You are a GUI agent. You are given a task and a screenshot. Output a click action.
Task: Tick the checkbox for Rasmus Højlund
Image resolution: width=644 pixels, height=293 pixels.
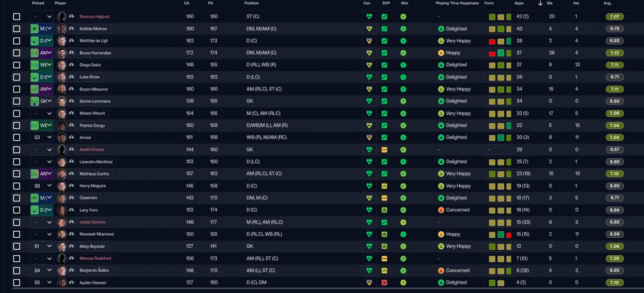tap(17, 17)
